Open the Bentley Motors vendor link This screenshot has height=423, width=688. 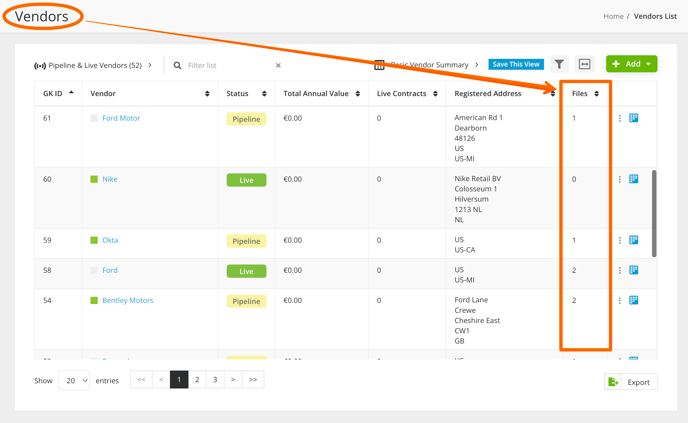[x=128, y=301]
